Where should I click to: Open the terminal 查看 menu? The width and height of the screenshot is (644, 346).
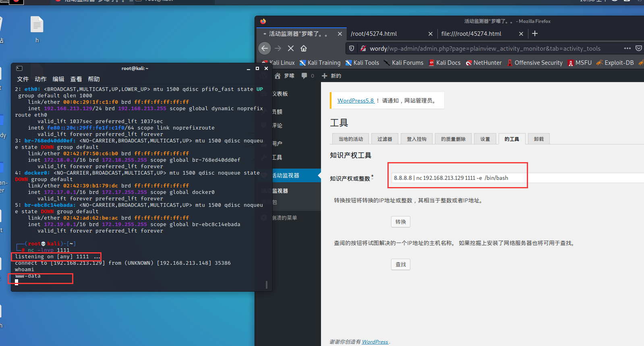[76, 79]
